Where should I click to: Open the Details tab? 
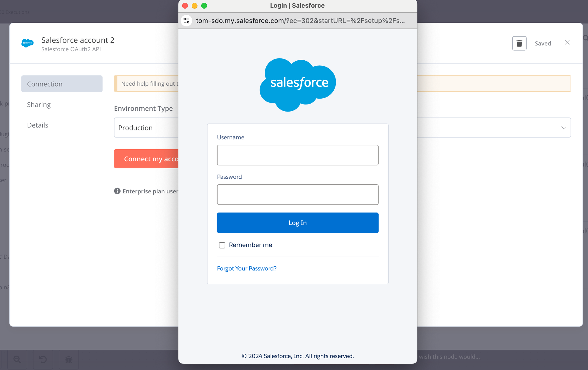coord(38,125)
